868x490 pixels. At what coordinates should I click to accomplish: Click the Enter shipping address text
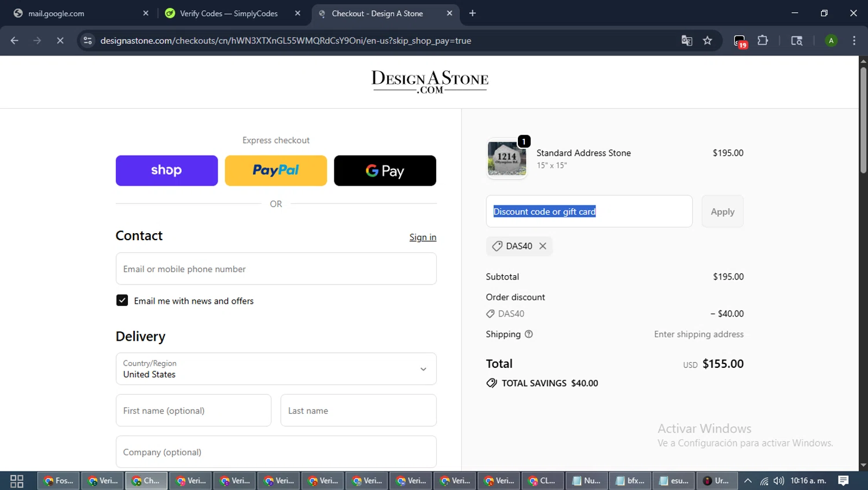coord(699,334)
